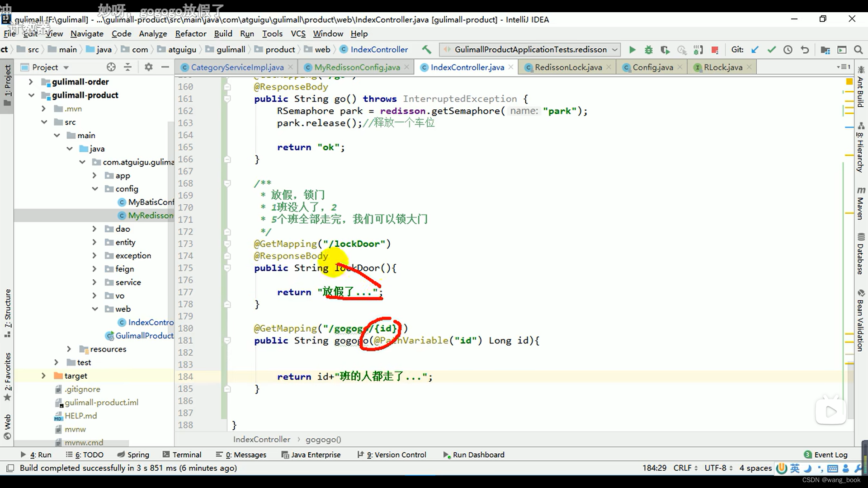Open the Hierarchy side panel
The height and width of the screenshot is (488, 868).
(860, 147)
